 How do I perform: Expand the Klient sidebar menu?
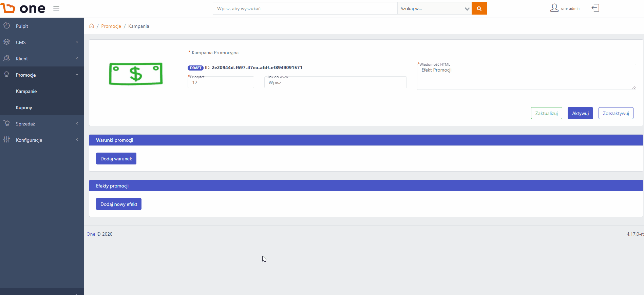[x=42, y=58]
